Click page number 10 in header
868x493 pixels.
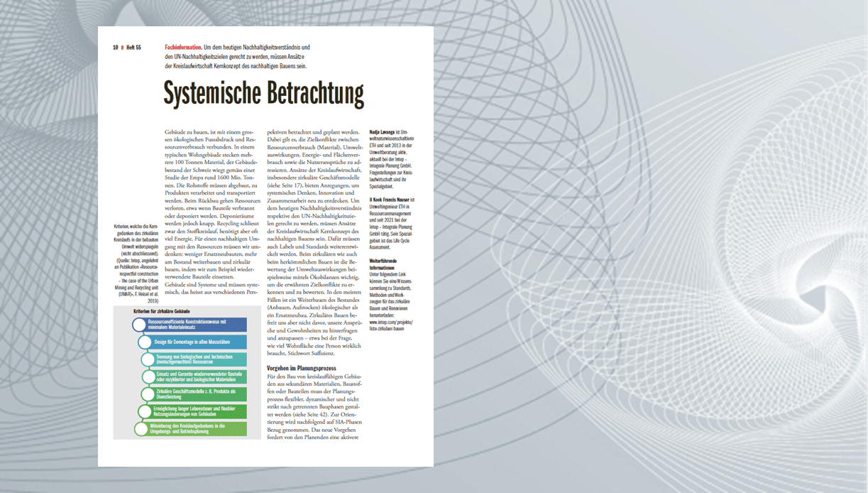pyautogui.click(x=115, y=48)
